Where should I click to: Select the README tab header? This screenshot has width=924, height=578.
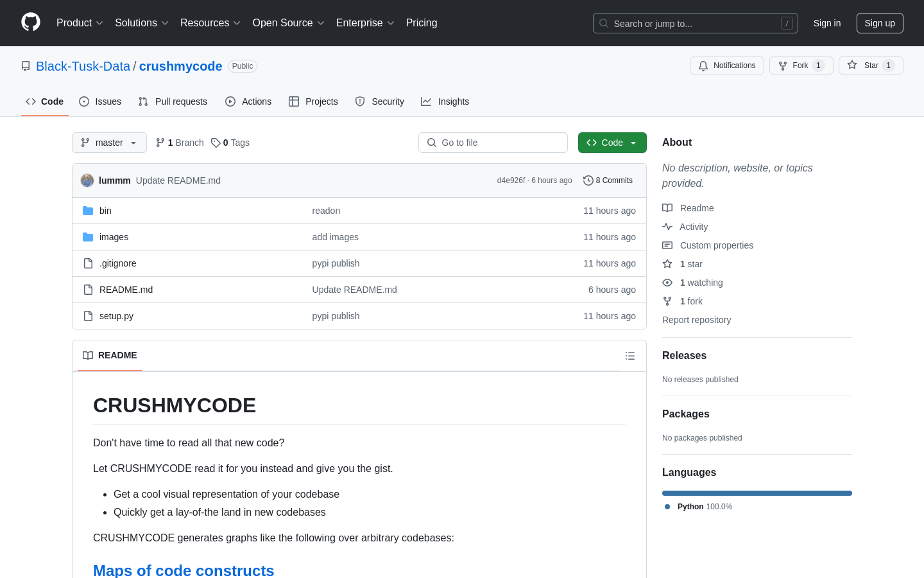click(x=110, y=355)
